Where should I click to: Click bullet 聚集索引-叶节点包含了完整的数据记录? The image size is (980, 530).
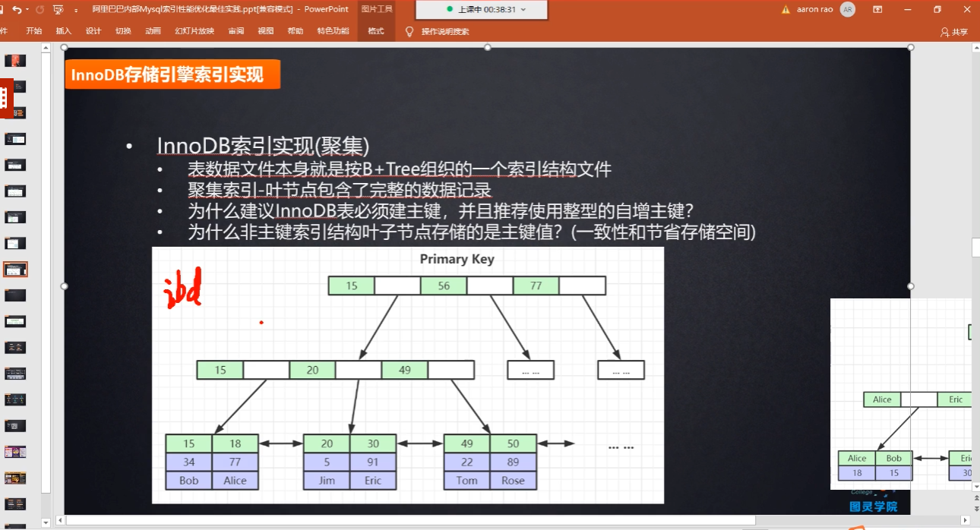coord(340,191)
